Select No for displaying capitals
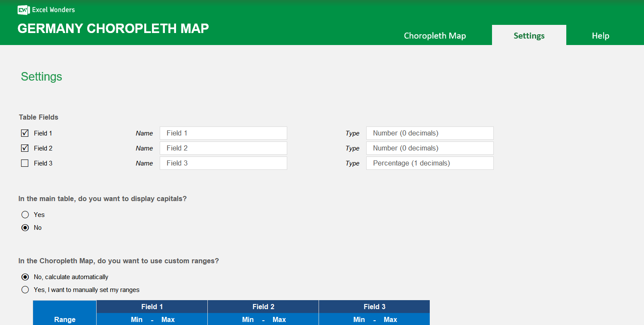 click(25, 227)
